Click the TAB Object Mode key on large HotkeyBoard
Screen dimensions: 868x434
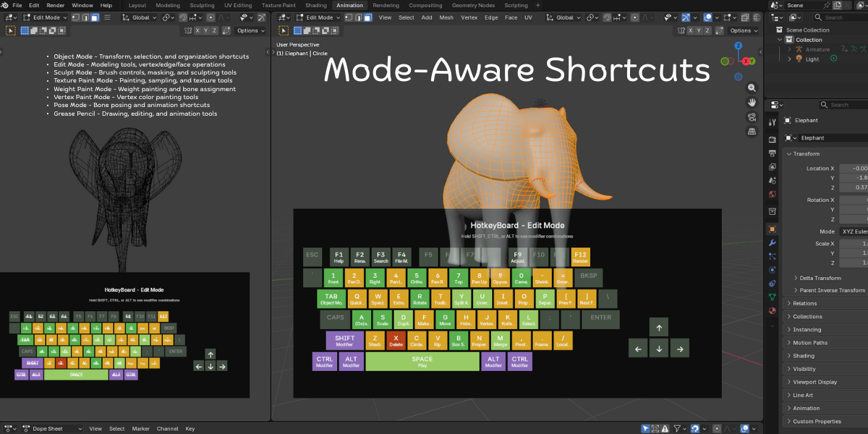[x=331, y=299]
